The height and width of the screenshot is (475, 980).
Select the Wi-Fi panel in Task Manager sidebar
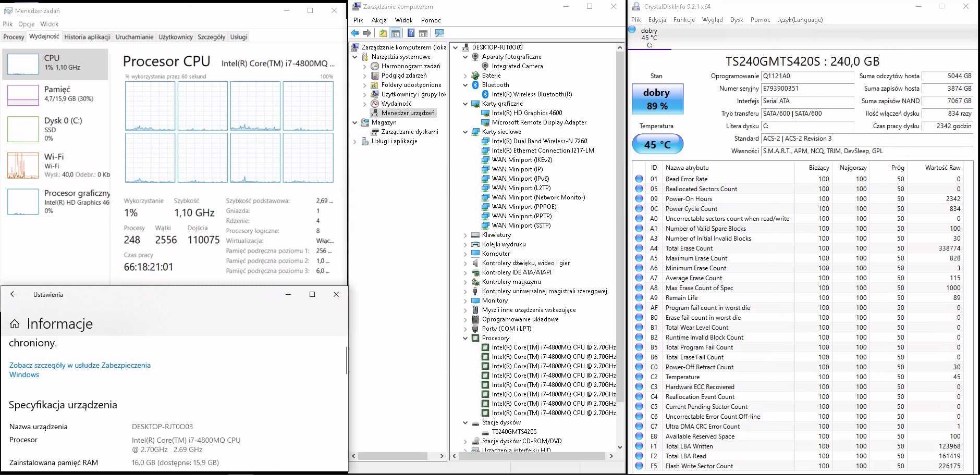[x=56, y=165]
